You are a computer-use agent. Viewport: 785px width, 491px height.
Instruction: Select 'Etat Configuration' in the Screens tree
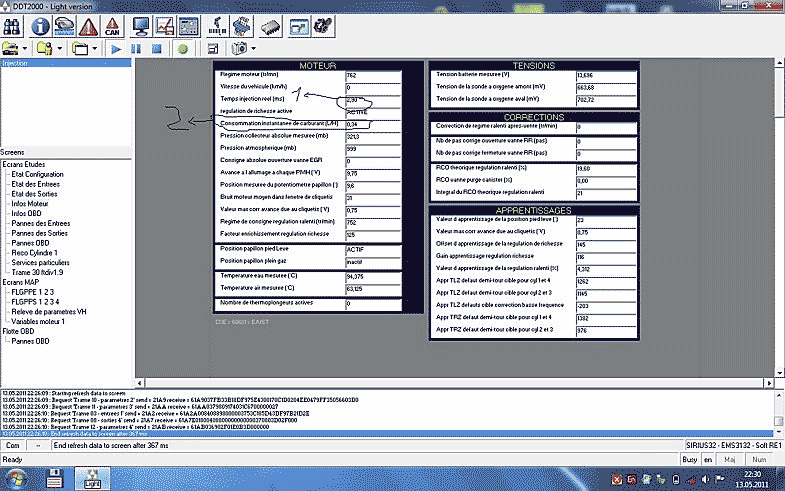40,174
